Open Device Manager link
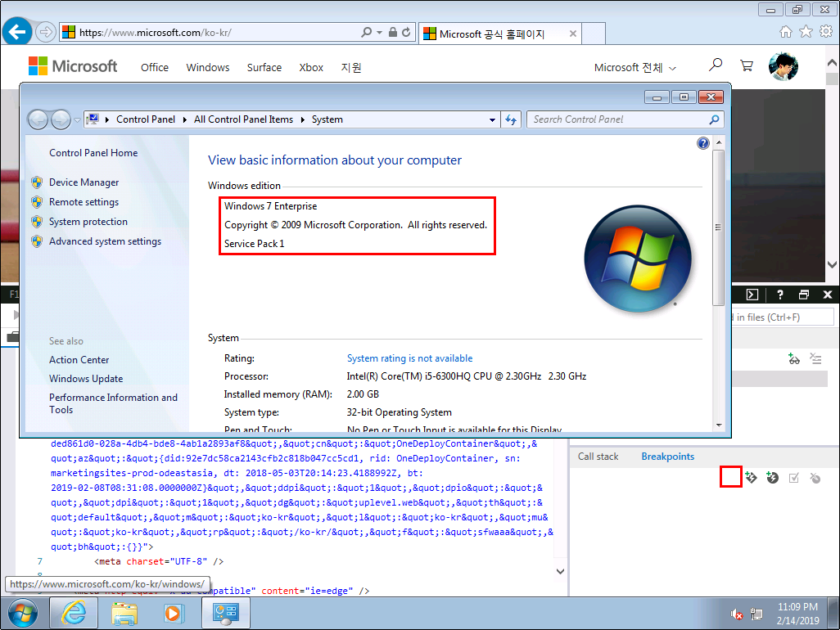The height and width of the screenshot is (630, 840). [x=84, y=182]
